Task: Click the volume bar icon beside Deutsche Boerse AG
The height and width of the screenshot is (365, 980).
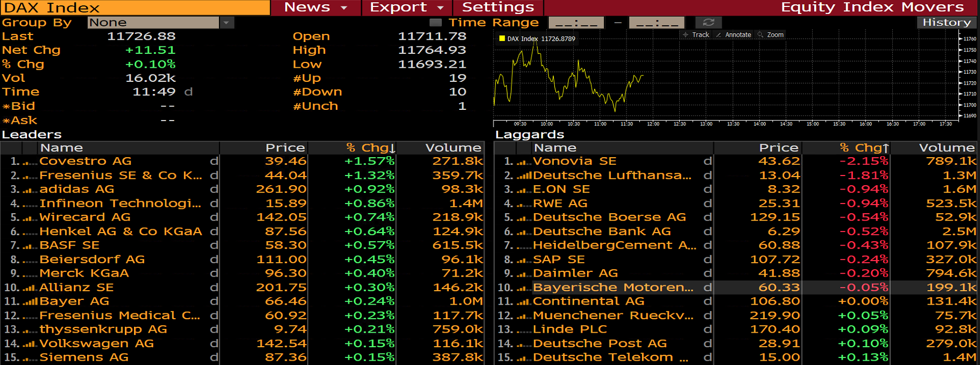Action: pyautogui.click(x=524, y=217)
